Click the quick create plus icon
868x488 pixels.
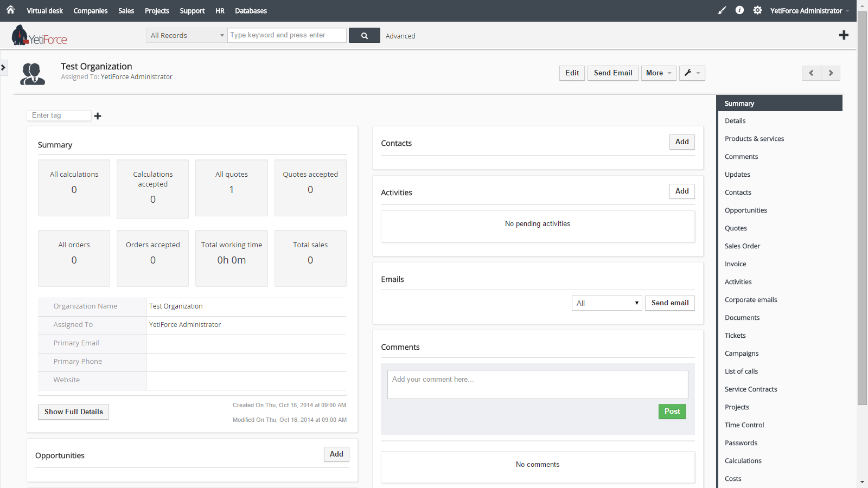pos(844,35)
